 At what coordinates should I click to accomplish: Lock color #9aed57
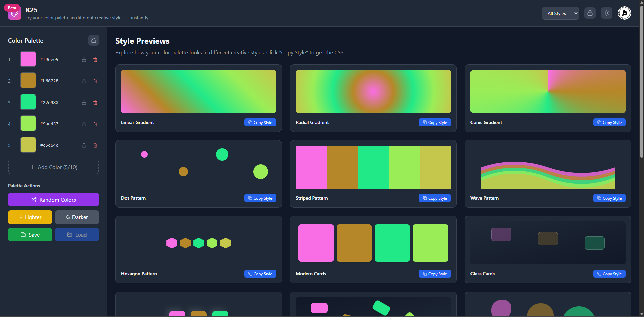pyautogui.click(x=84, y=124)
